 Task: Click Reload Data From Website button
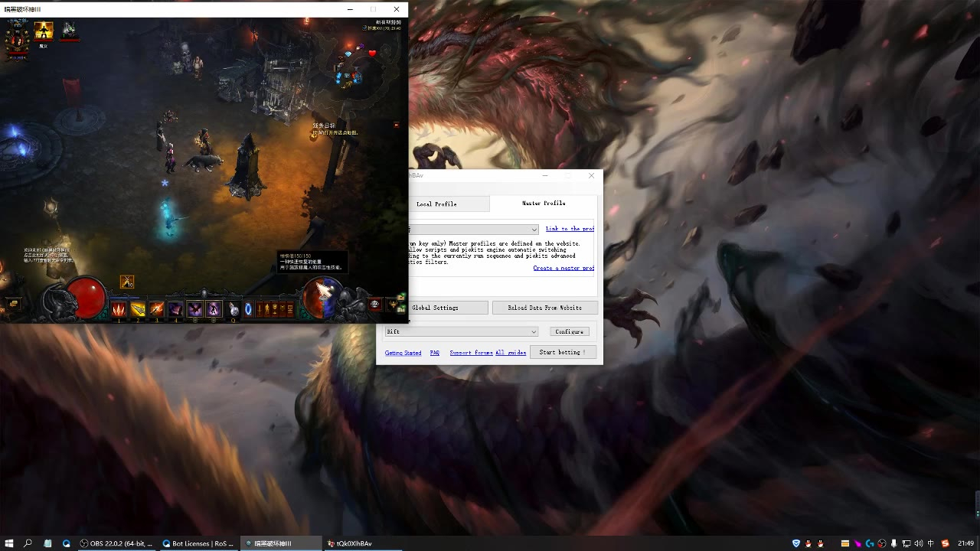pyautogui.click(x=544, y=308)
